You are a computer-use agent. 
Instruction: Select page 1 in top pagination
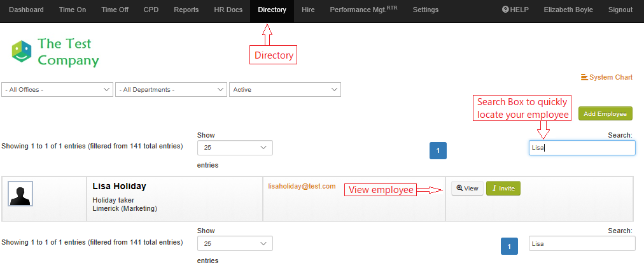click(x=438, y=151)
